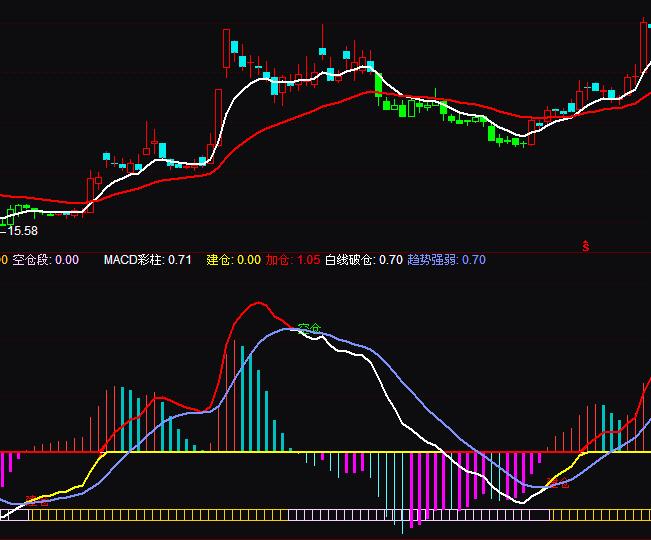Click the tall cyan candle at price peak
Screen dimensions: 651x540
[x=234, y=47]
